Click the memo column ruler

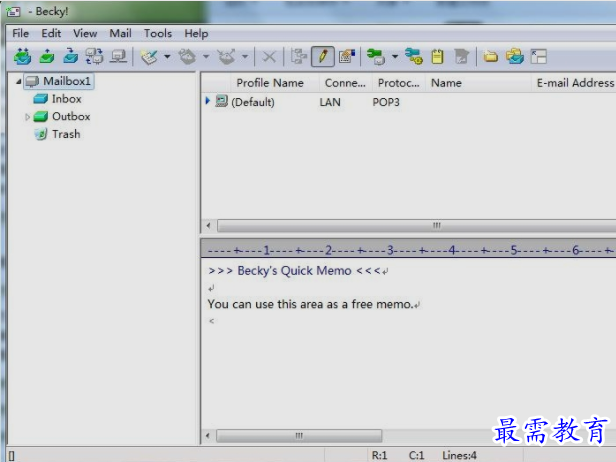[x=409, y=249]
